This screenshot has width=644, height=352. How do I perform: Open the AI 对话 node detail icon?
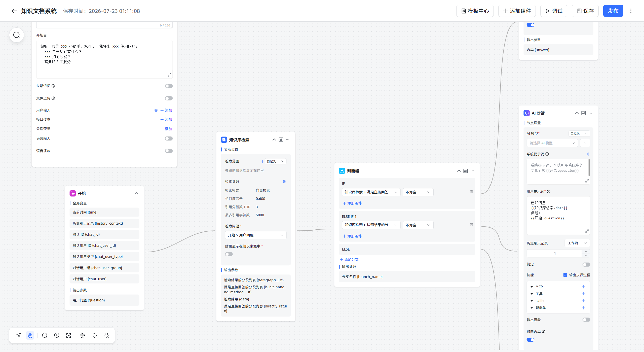pos(584,113)
